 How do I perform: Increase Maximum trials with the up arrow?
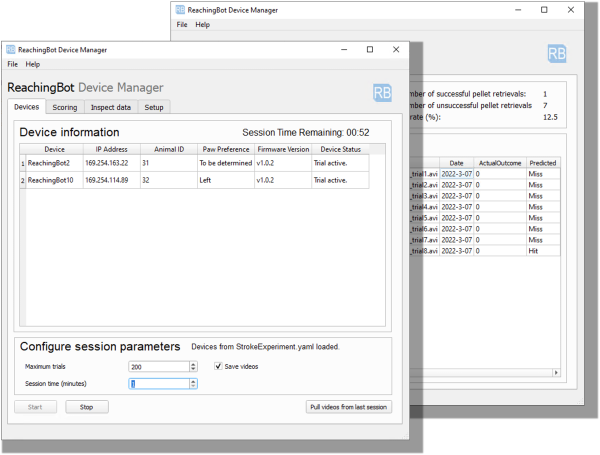tap(193, 364)
